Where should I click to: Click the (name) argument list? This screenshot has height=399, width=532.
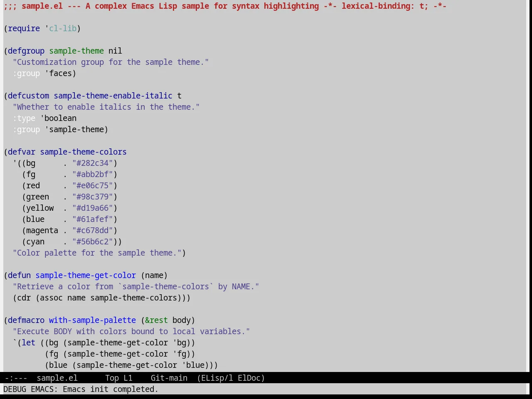[x=154, y=275]
